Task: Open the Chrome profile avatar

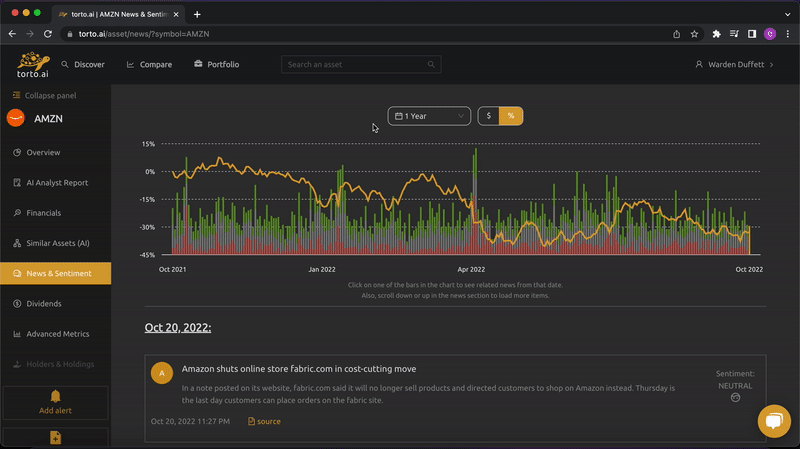Action: [770, 34]
